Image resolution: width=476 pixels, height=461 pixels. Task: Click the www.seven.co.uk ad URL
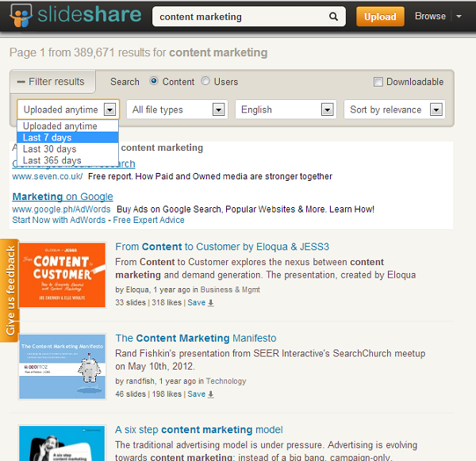[x=48, y=176]
